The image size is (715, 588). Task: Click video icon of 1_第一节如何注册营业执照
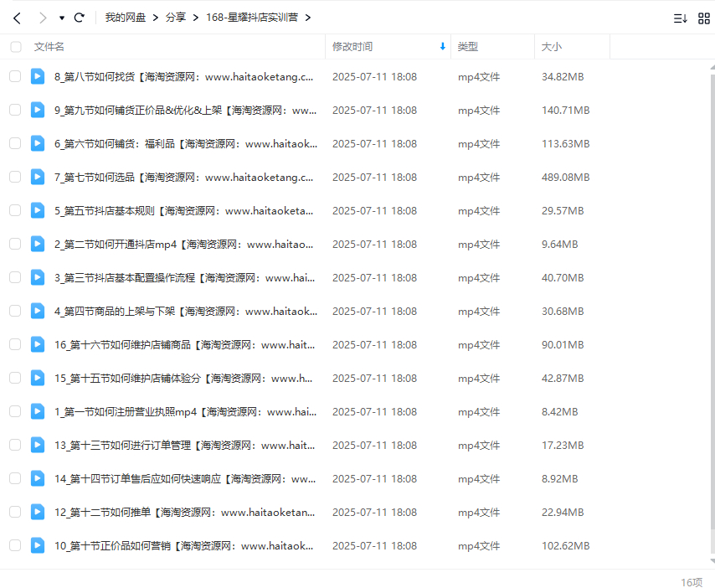coord(38,411)
